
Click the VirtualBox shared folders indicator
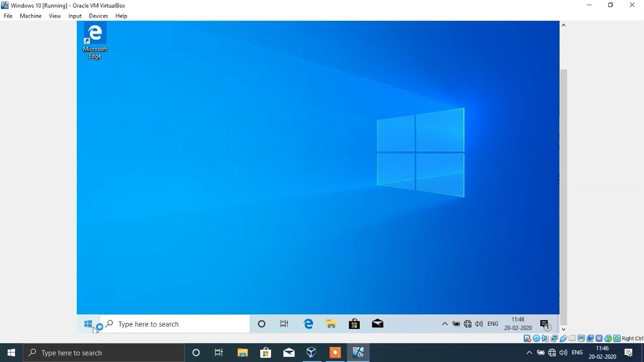[572, 338]
